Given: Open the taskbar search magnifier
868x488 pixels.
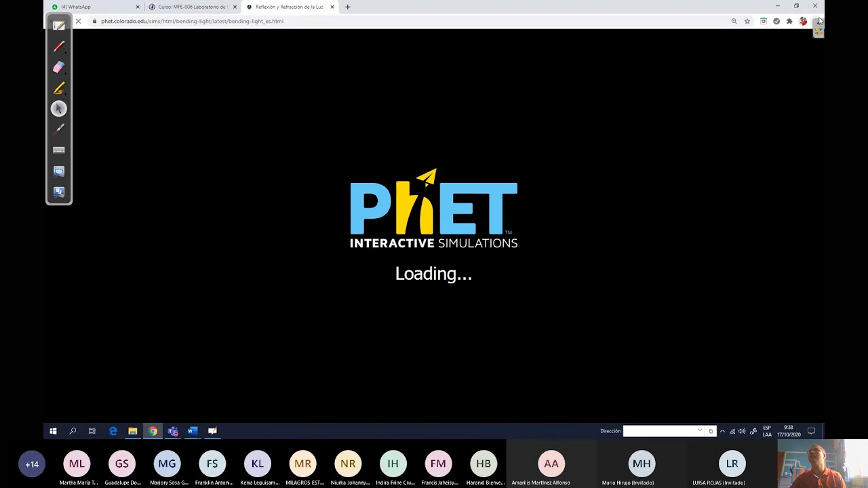Looking at the screenshot, I should tap(73, 431).
